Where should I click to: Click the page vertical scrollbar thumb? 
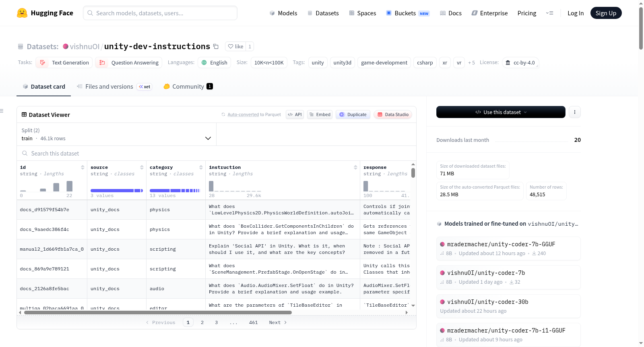[641, 28]
